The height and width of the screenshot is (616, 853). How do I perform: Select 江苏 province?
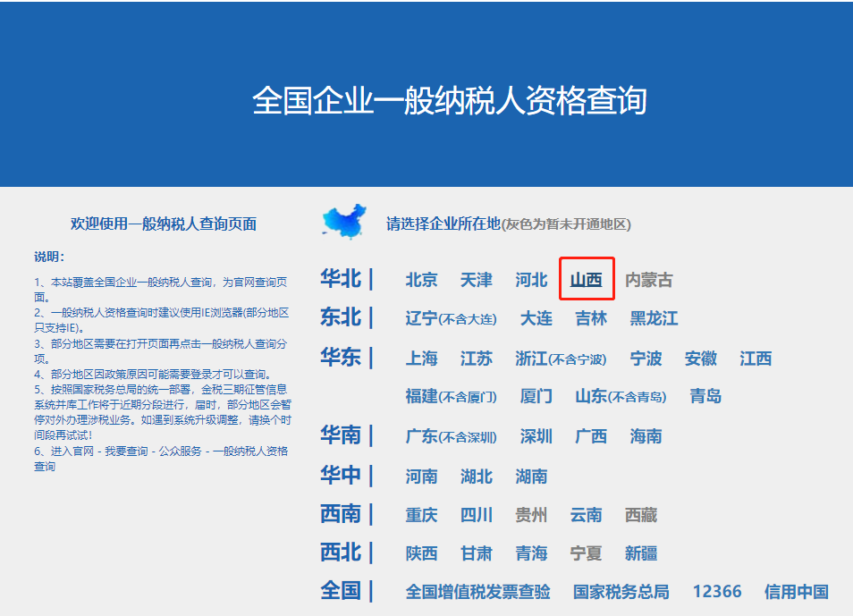[477, 358]
